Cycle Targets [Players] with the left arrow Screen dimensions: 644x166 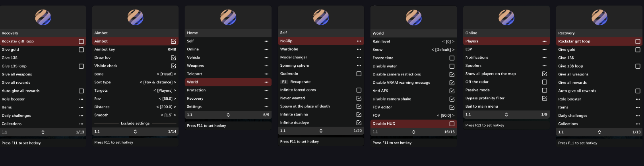point(155,91)
